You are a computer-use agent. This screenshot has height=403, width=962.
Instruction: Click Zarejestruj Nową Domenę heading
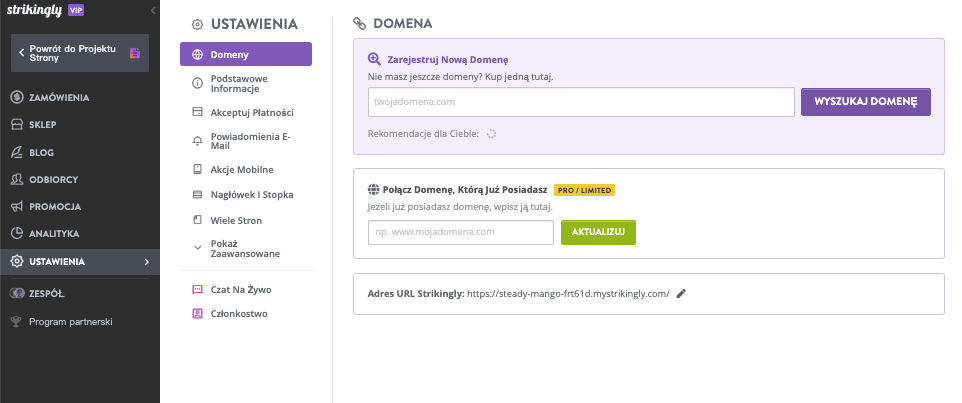tap(448, 60)
